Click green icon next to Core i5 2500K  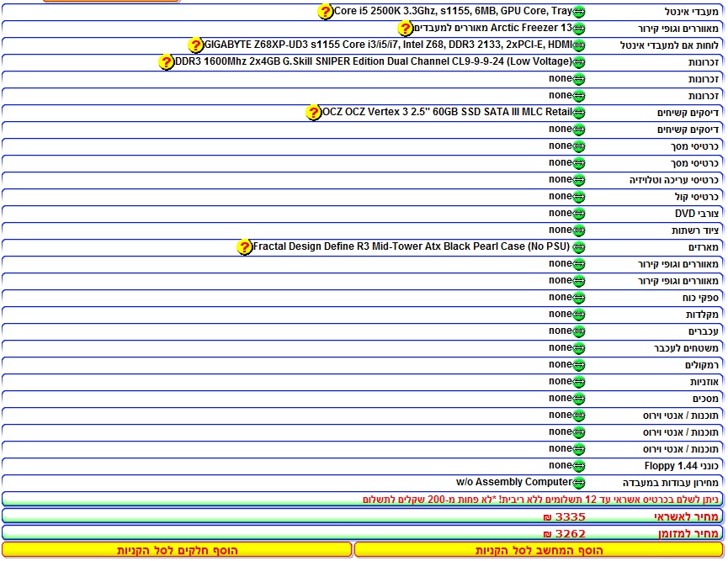pyautogui.click(x=579, y=12)
